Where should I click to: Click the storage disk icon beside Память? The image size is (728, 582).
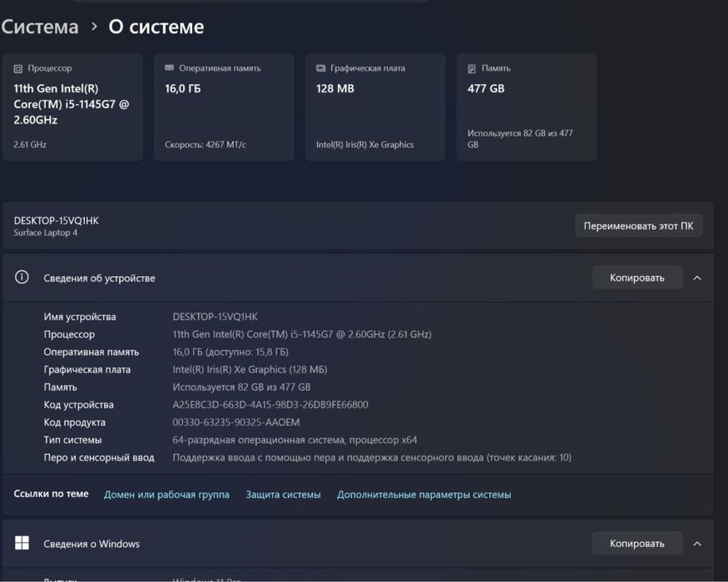[472, 69]
